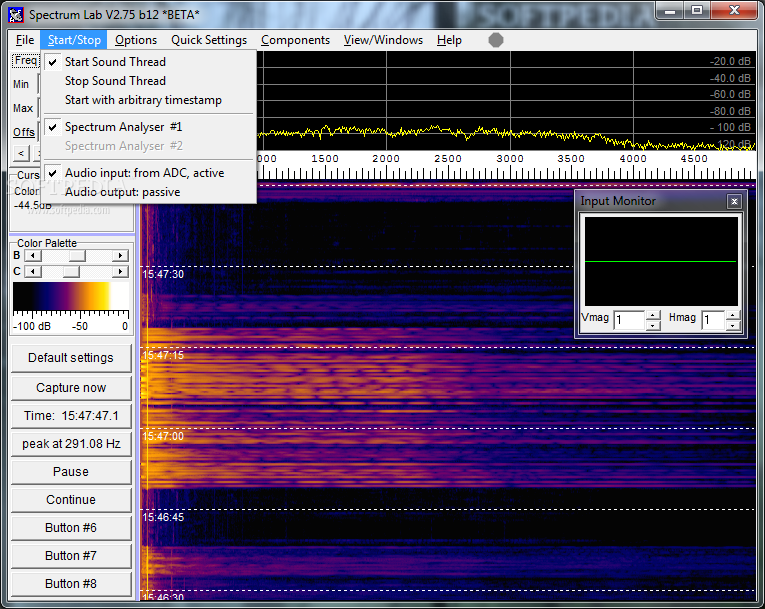Viewport: 765px width, 609px height.
Task: Toggle Audio input from ADC entry
Action: tap(149, 173)
